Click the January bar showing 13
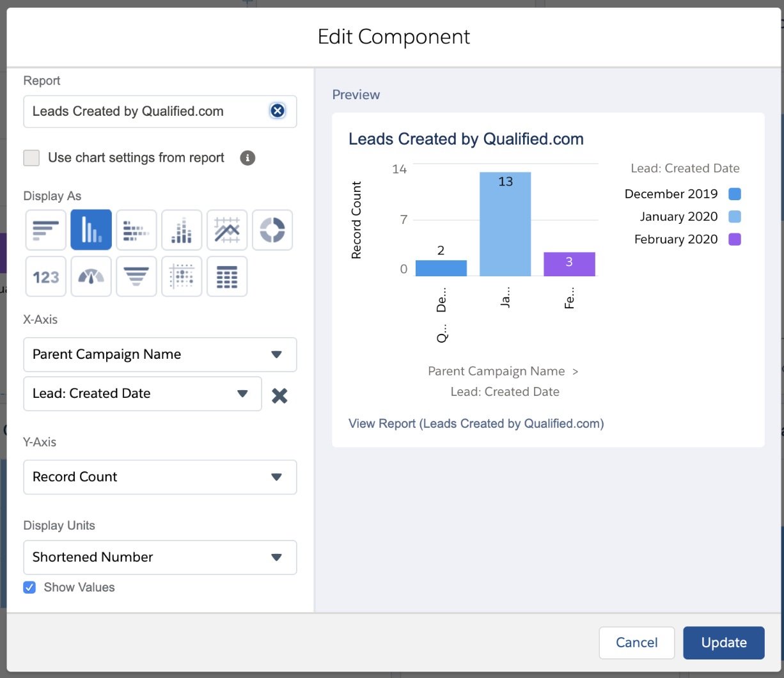 505,224
